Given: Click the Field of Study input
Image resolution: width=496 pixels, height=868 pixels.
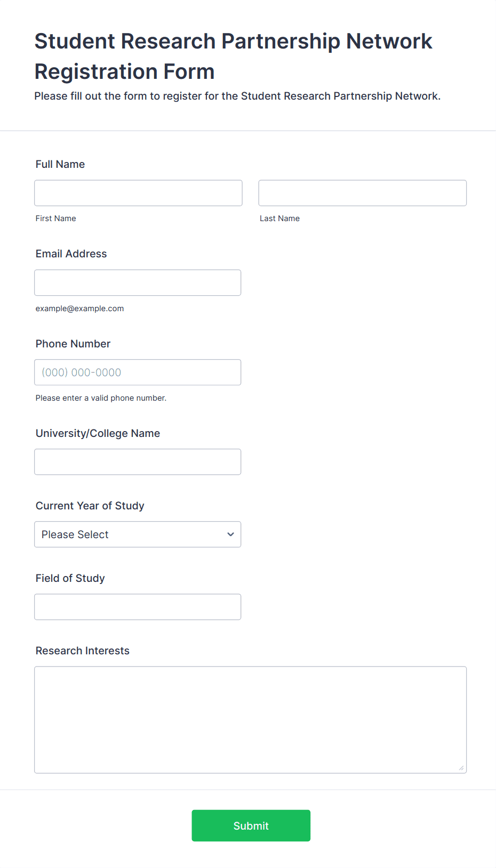Looking at the screenshot, I should pyautogui.click(x=138, y=606).
